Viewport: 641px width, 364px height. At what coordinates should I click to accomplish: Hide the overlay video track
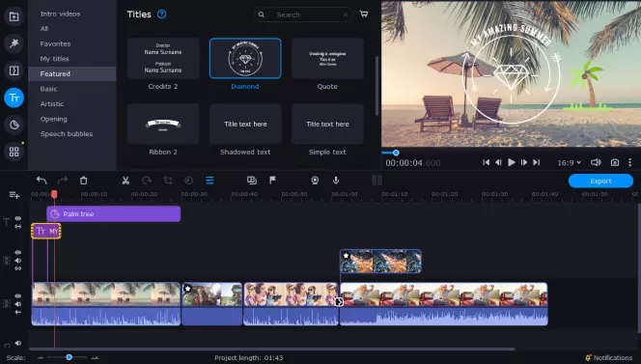click(x=18, y=253)
